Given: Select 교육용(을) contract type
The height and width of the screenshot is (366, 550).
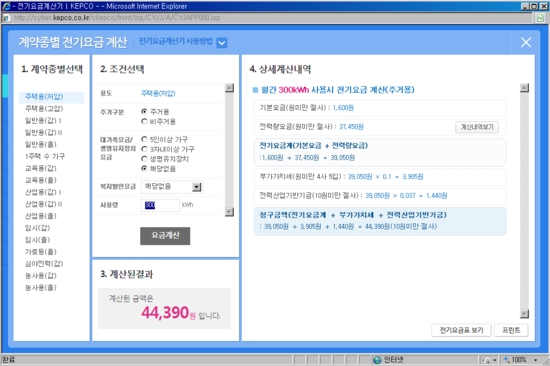Looking at the screenshot, I should coord(40,180).
